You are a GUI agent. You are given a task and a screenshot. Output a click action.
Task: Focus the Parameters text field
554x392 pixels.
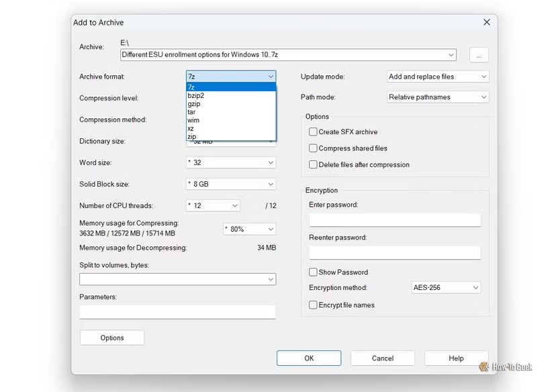[177, 311]
